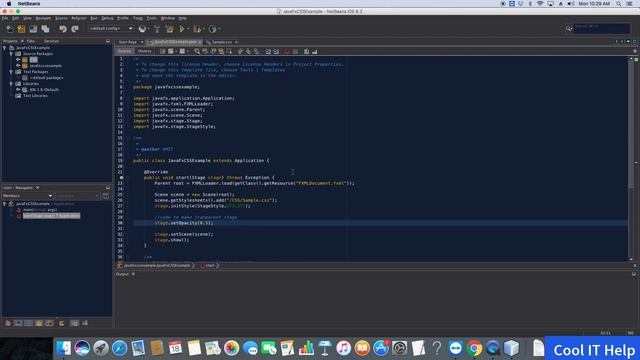Open the Window menu

(167, 18)
